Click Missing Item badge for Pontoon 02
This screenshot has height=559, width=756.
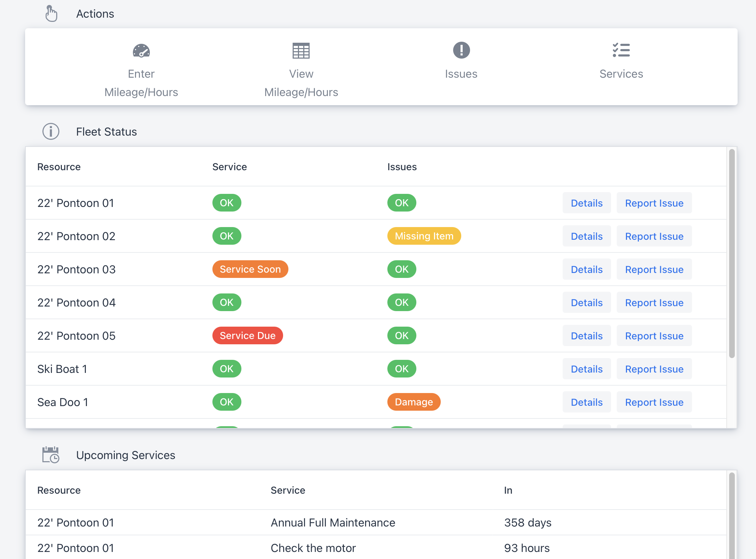424,236
